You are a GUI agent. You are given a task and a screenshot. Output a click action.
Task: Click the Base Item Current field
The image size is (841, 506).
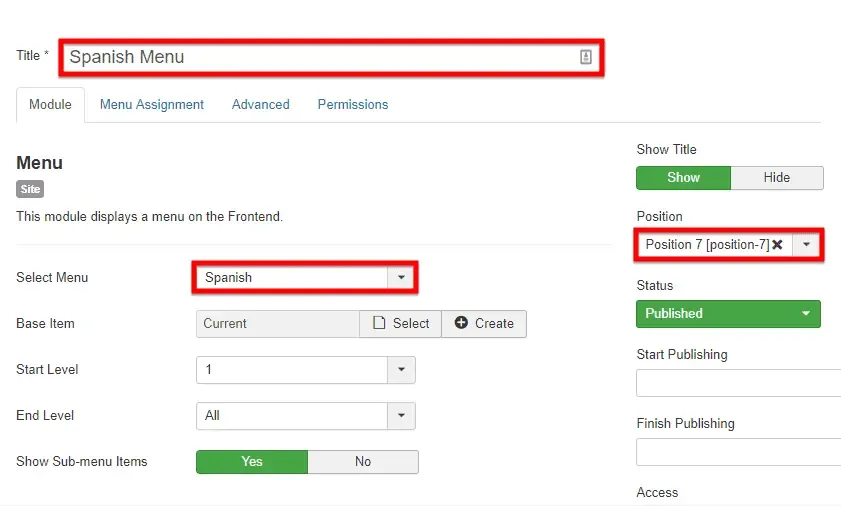click(x=278, y=324)
